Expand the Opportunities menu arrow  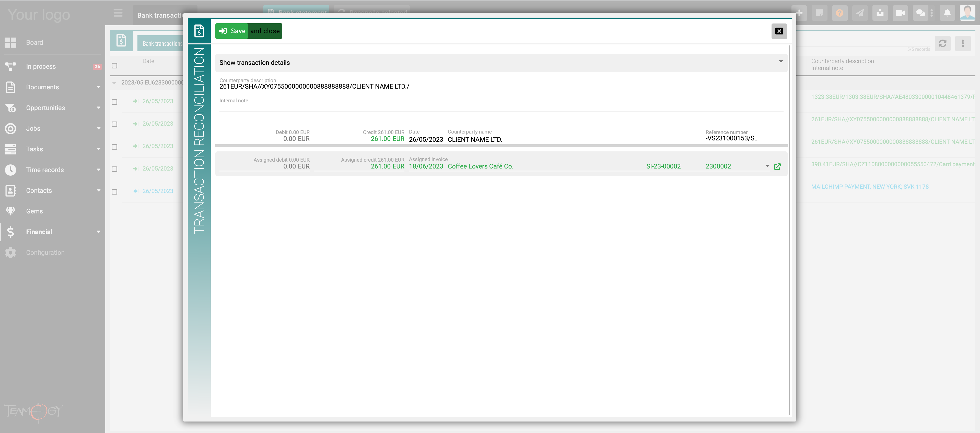point(99,108)
